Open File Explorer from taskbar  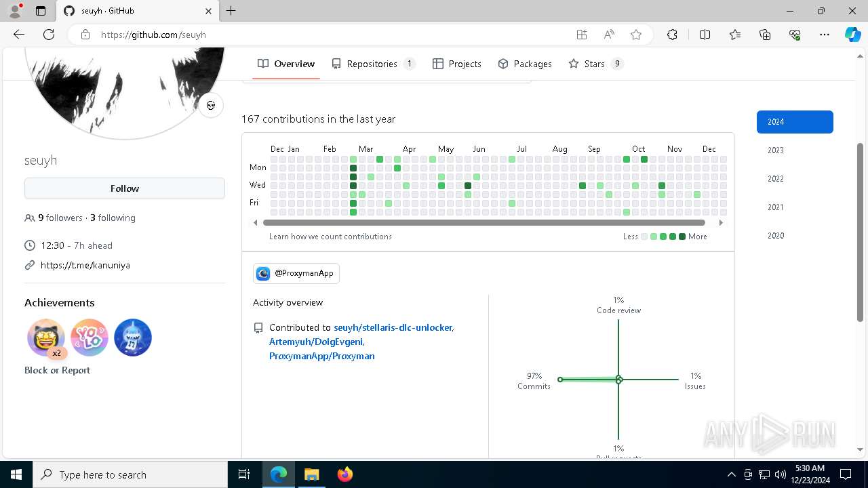point(311,474)
